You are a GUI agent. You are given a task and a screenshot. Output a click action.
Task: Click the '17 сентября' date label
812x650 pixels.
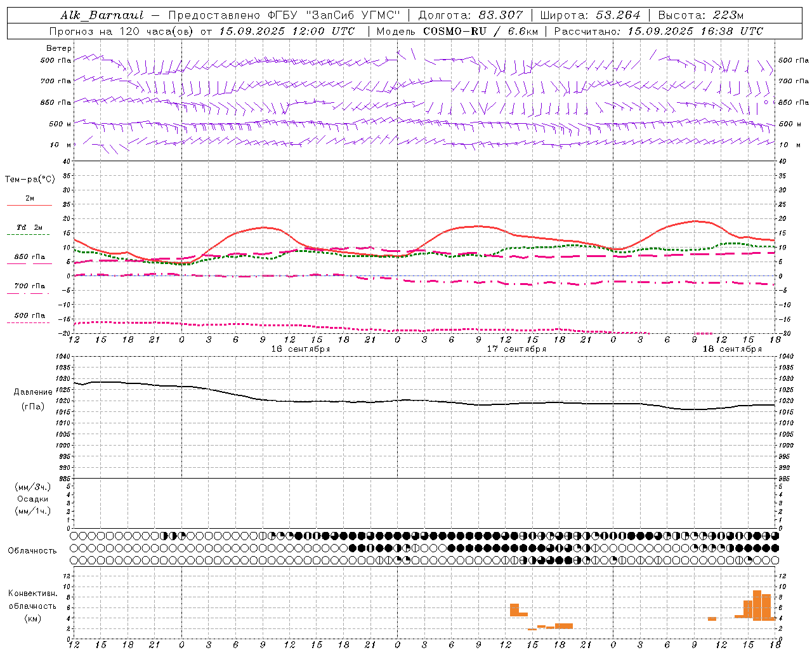516,349
